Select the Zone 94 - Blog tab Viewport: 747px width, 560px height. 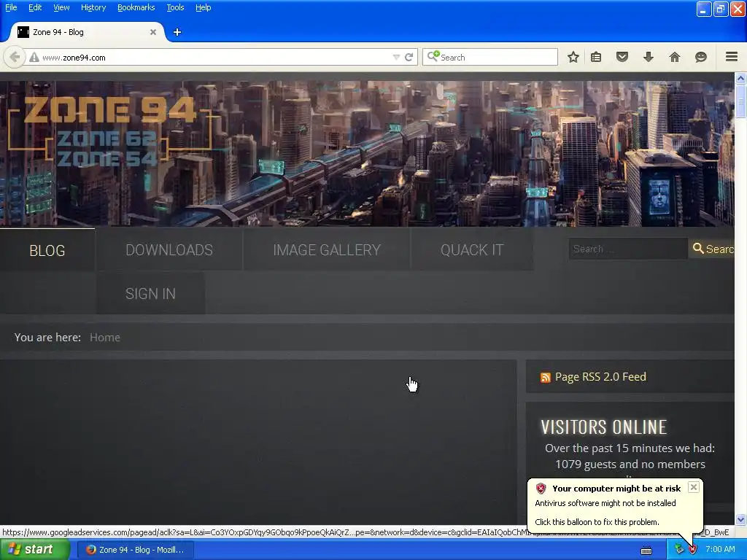click(88, 32)
